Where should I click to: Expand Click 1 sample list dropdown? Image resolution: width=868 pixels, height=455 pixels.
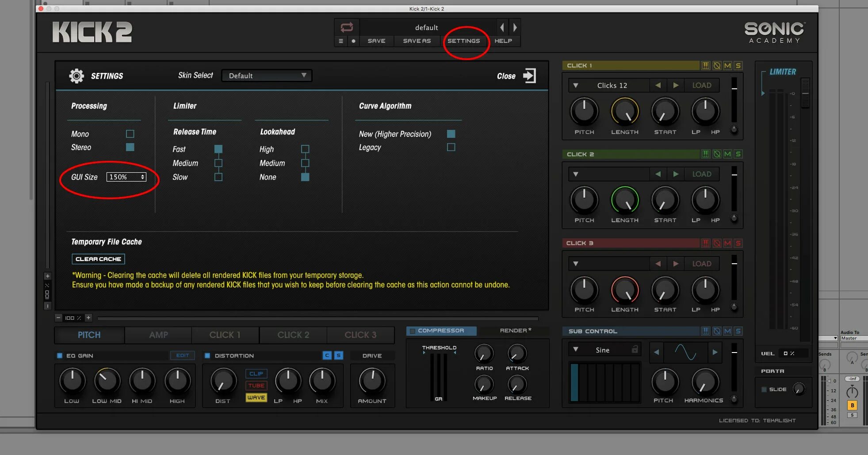(x=576, y=85)
